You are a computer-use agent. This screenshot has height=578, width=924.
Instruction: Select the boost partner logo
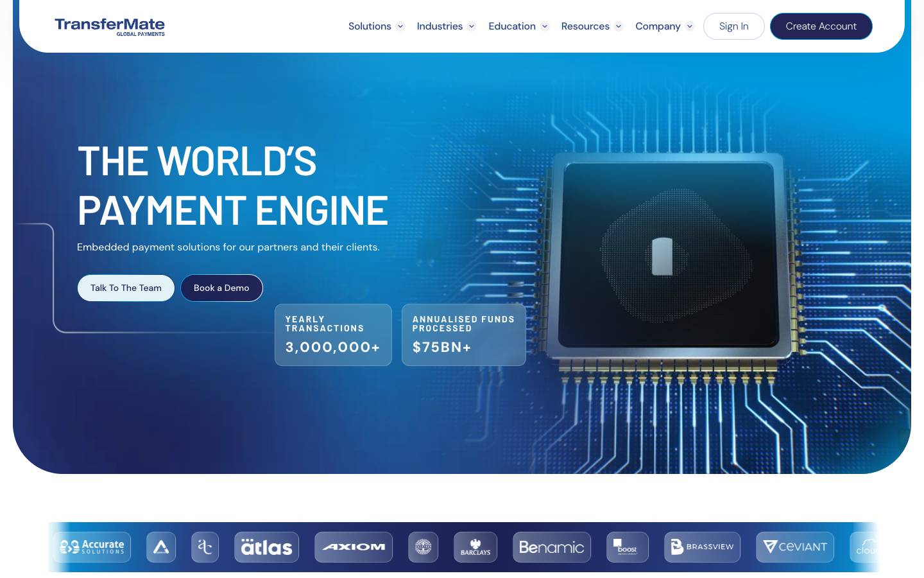coord(628,547)
